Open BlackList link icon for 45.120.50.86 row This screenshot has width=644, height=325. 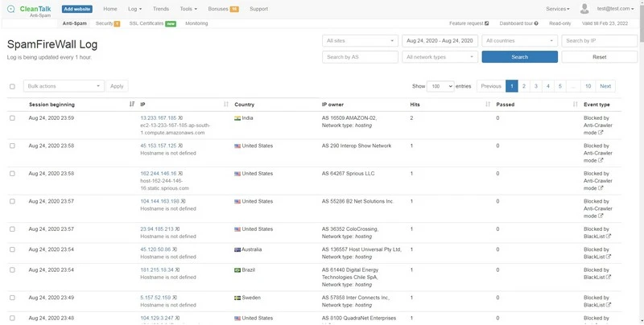point(609,257)
